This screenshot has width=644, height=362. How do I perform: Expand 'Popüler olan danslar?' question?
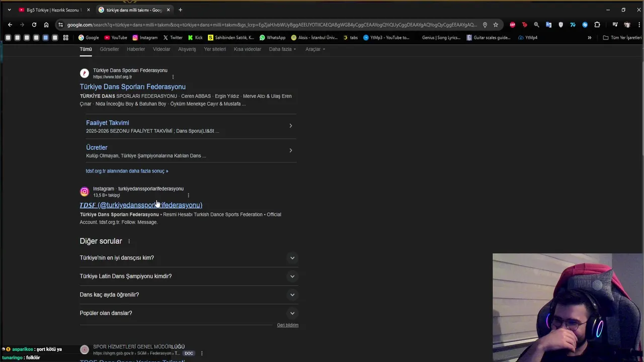189,313
